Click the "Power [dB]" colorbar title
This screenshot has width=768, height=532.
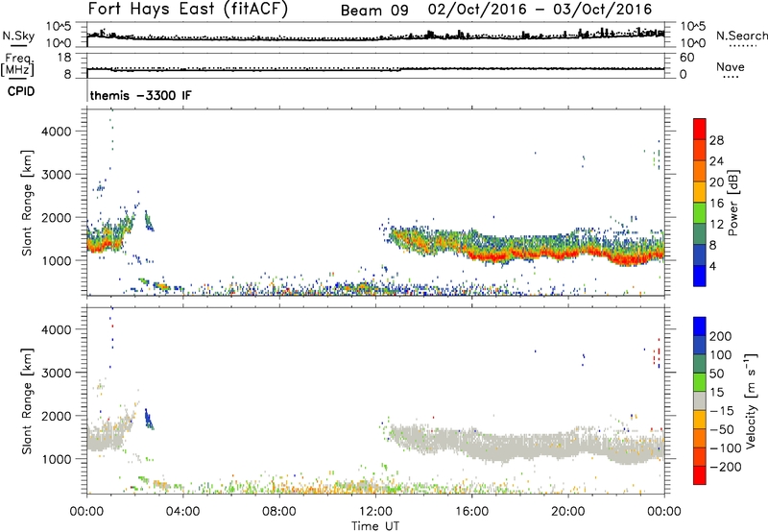733,203
